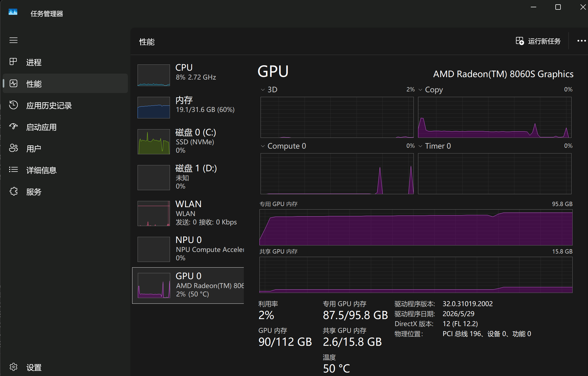This screenshot has width=588, height=376.
Task: Minimize the Task Manager window
Action: (533, 7)
